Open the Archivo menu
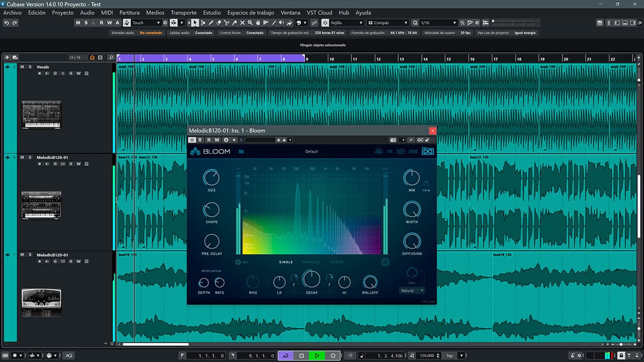Viewport: 644px width, 362px height. click(x=12, y=12)
